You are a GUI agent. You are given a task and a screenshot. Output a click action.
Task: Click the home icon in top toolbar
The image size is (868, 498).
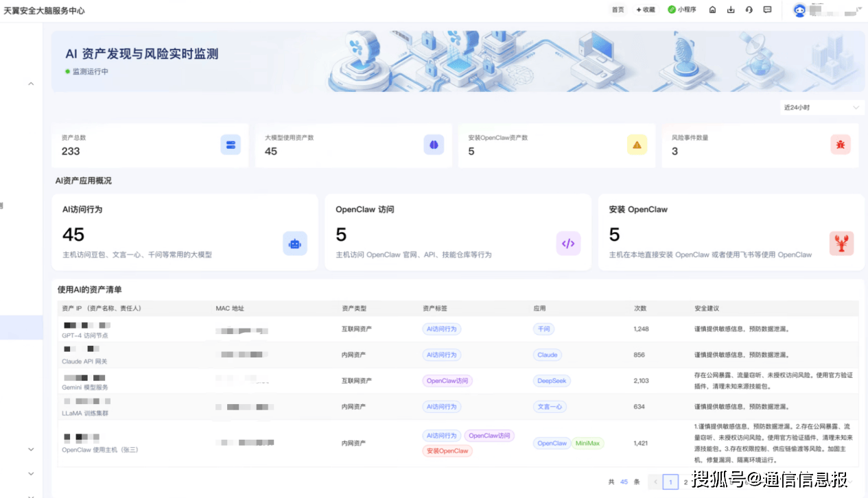712,10
